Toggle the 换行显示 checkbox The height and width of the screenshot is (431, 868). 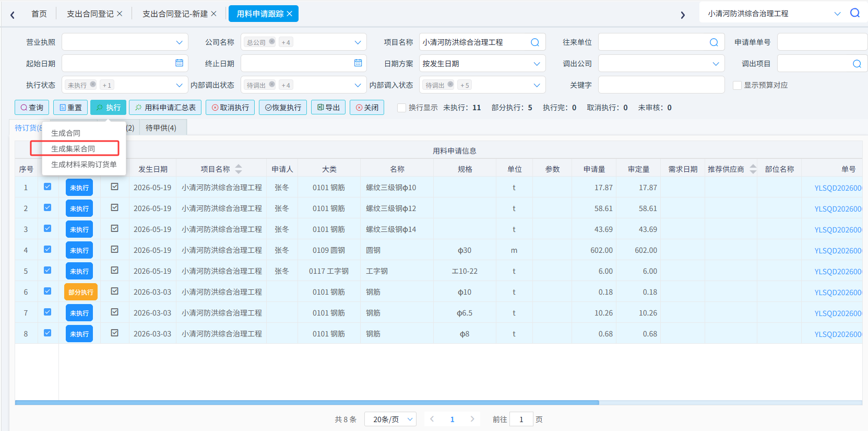[x=401, y=108]
